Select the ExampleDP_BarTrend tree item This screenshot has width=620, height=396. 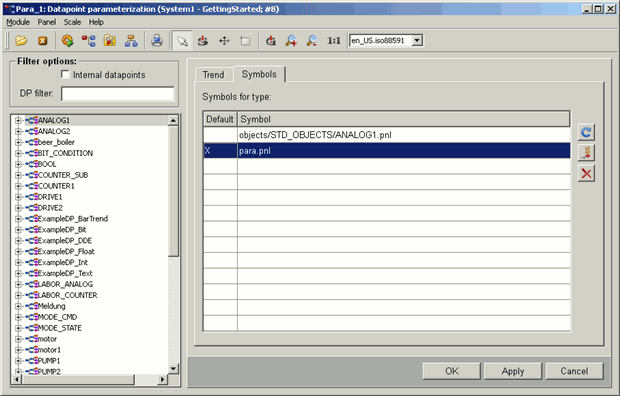[72, 219]
